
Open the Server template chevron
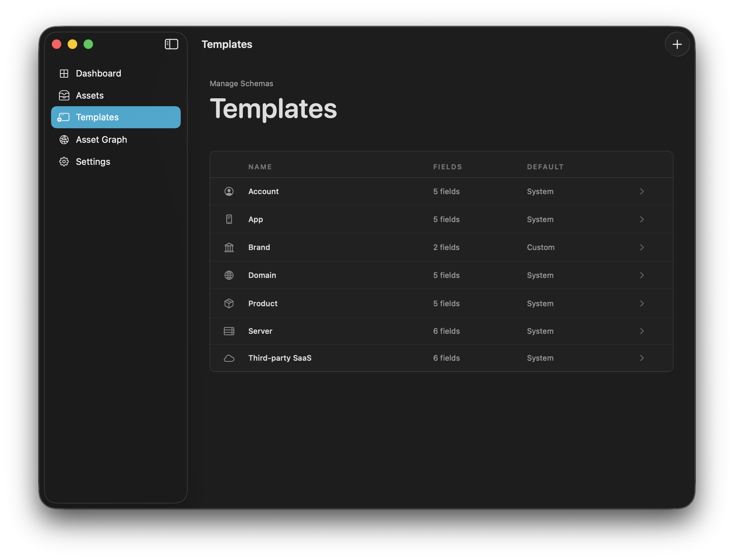coord(642,331)
